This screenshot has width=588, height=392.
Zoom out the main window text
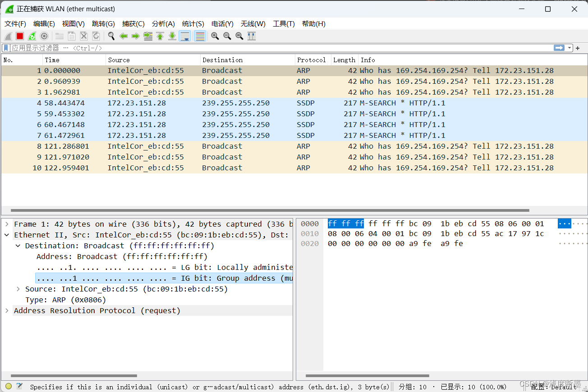coord(227,36)
